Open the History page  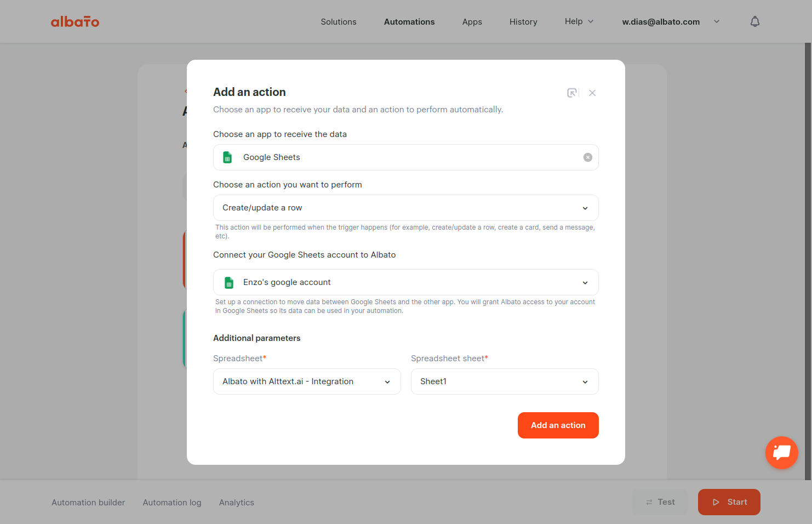(x=523, y=22)
